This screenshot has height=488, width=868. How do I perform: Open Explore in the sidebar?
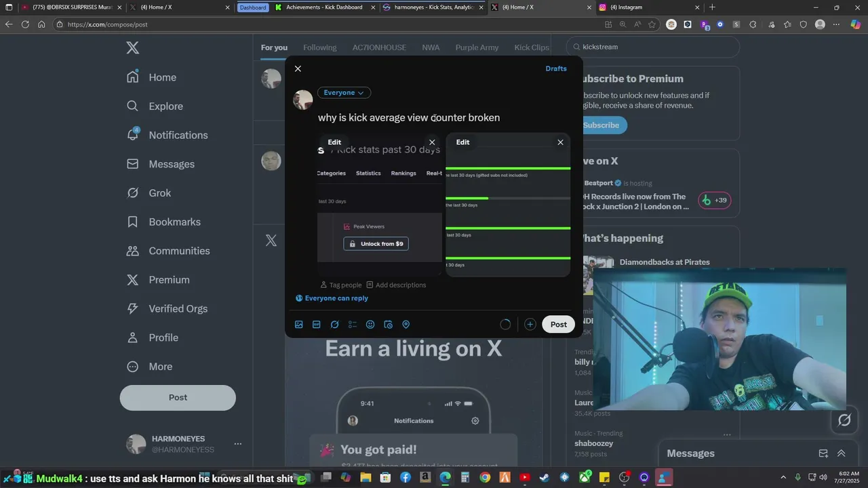[155, 106]
